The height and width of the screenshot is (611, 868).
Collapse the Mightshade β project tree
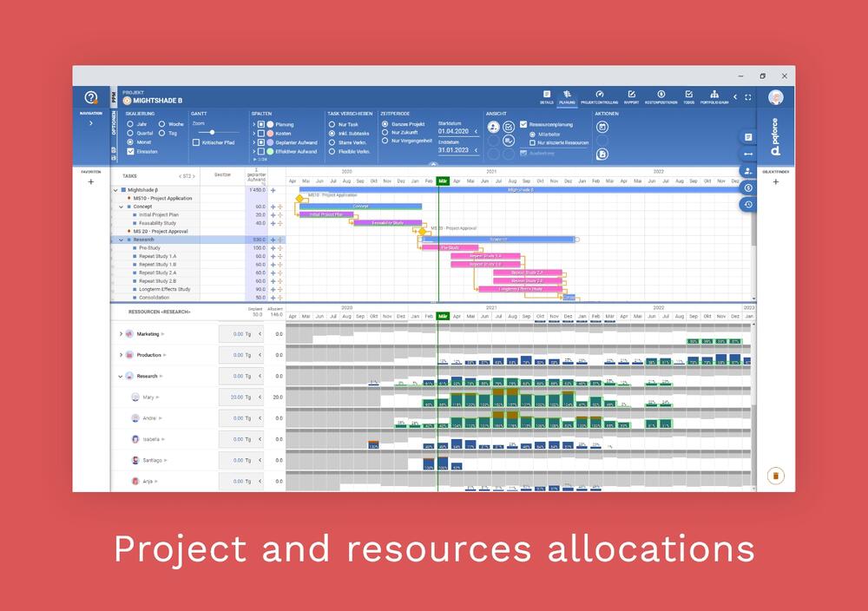coord(115,188)
